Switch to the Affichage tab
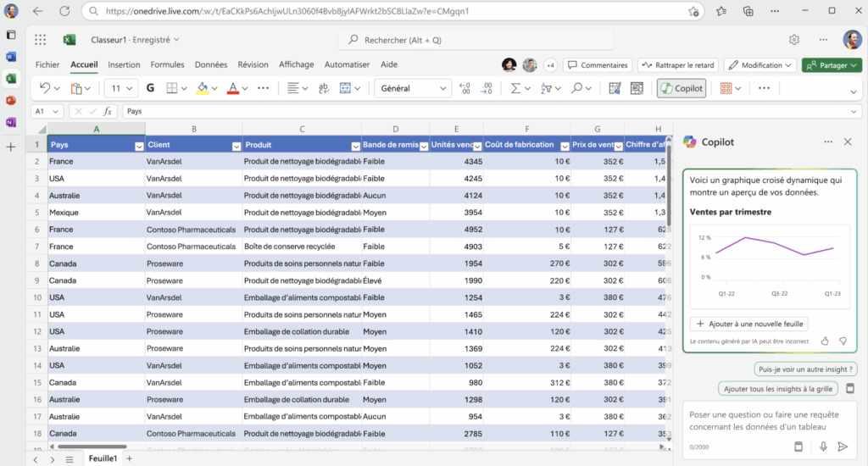The width and height of the screenshot is (868, 466). [x=296, y=64]
